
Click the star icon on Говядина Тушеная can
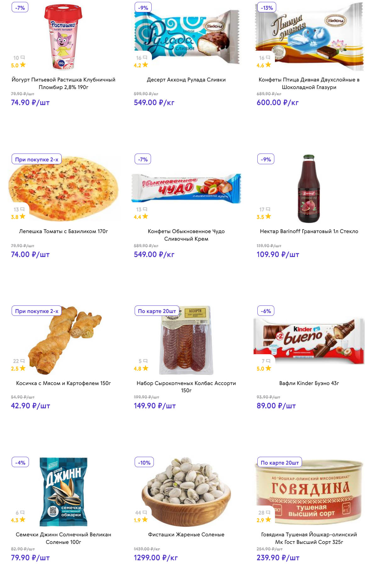[268, 520]
